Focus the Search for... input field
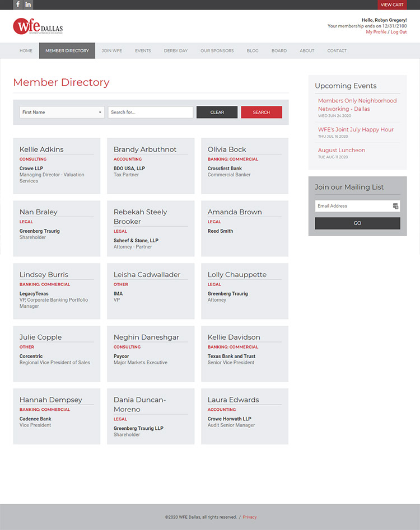The height and width of the screenshot is (530, 420). coord(151,112)
